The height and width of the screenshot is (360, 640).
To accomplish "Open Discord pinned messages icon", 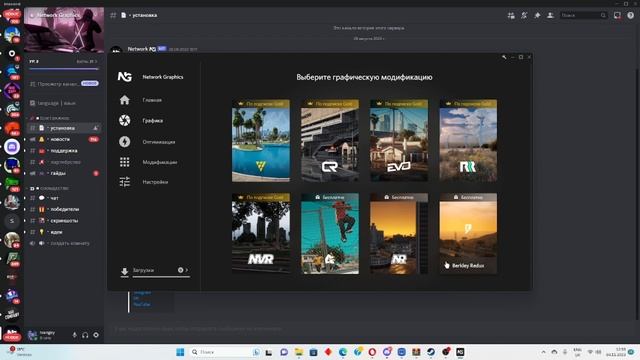I will click(537, 16).
